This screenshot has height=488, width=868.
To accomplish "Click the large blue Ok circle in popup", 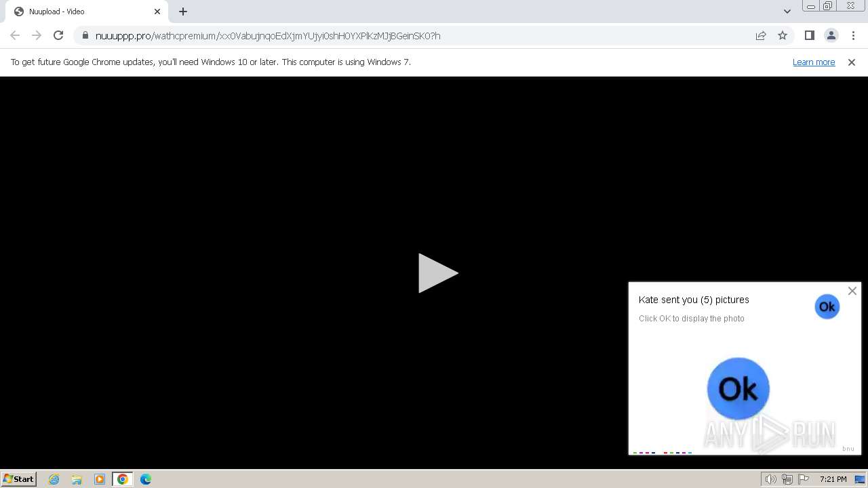I will point(738,388).
